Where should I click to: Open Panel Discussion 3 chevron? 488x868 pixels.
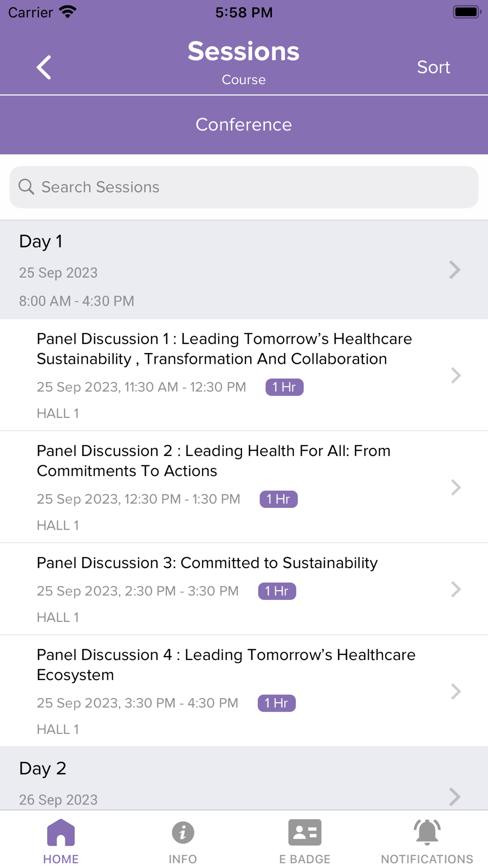pyautogui.click(x=456, y=589)
